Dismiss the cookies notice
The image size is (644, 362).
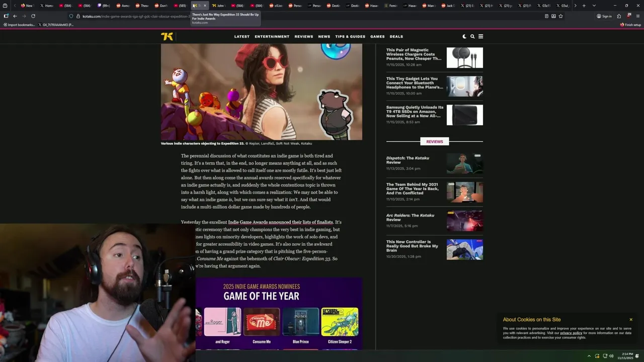click(630, 319)
